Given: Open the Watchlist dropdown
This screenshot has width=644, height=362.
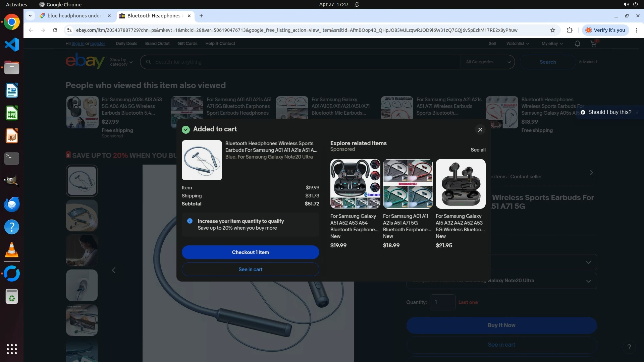Looking at the screenshot, I should pyautogui.click(x=517, y=44).
